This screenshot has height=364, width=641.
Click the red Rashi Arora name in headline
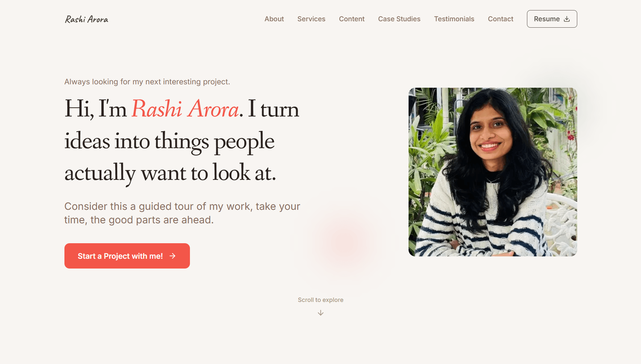coord(185,109)
